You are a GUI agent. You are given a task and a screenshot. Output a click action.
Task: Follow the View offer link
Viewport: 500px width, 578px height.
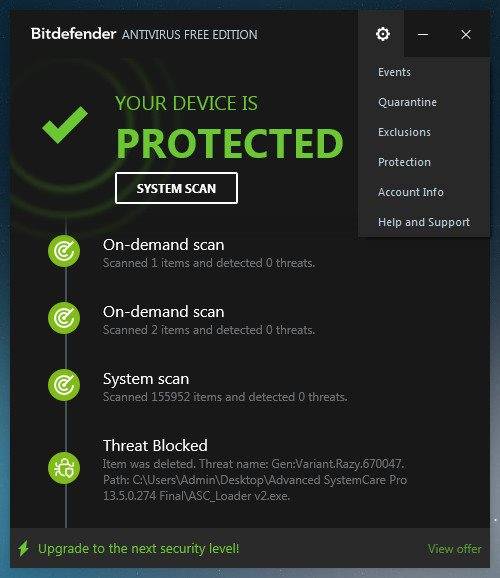coord(454,549)
